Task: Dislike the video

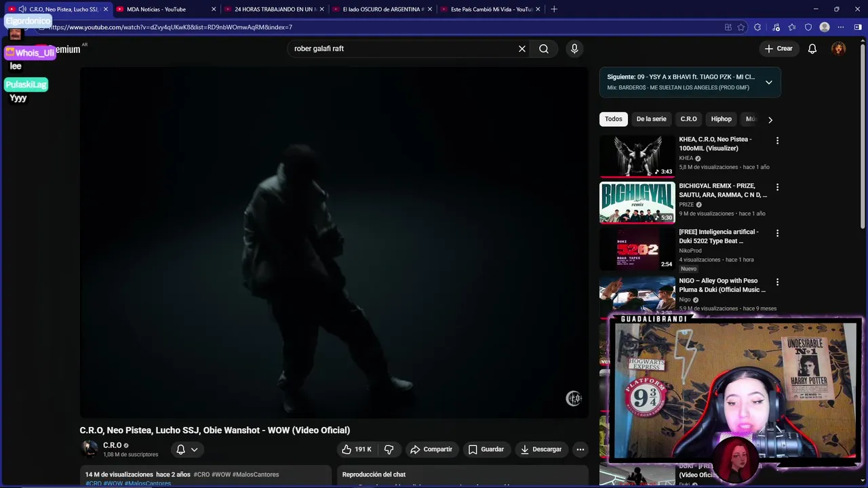Action: click(x=389, y=449)
